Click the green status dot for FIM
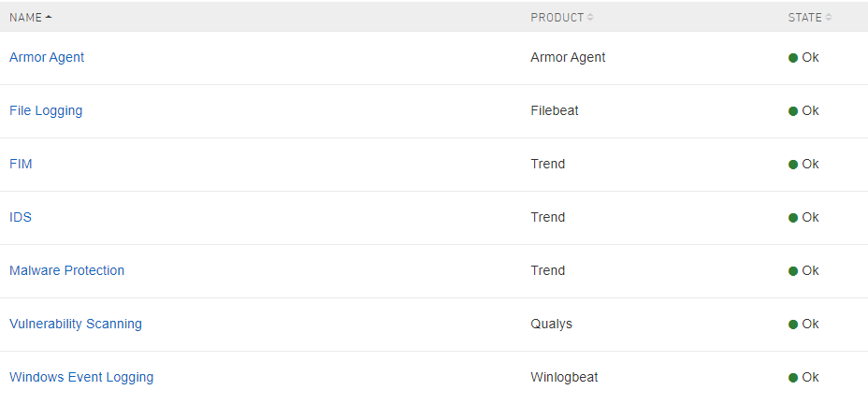Screen dimensions: 868x419 pos(793,165)
